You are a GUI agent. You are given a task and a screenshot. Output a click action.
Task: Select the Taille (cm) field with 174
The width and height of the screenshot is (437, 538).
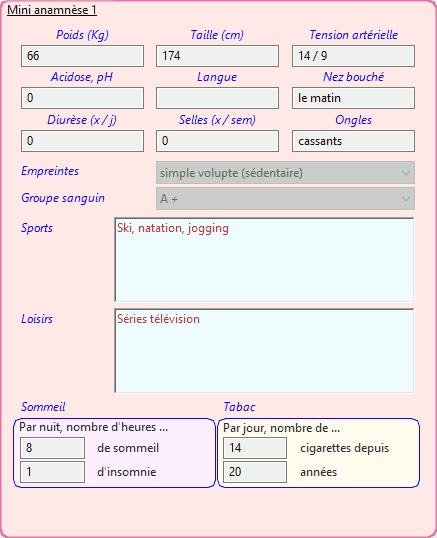pos(217,56)
